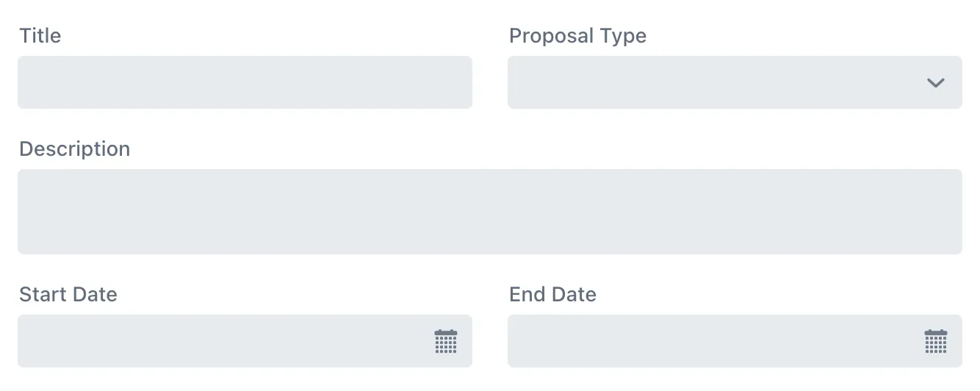This screenshot has height=391, width=980.
Task: Place cursor in the Title text box
Action: [x=245, y=83]
